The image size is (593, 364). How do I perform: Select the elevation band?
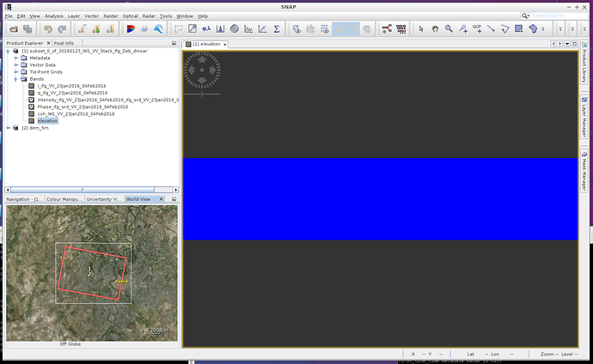[47, 121]
